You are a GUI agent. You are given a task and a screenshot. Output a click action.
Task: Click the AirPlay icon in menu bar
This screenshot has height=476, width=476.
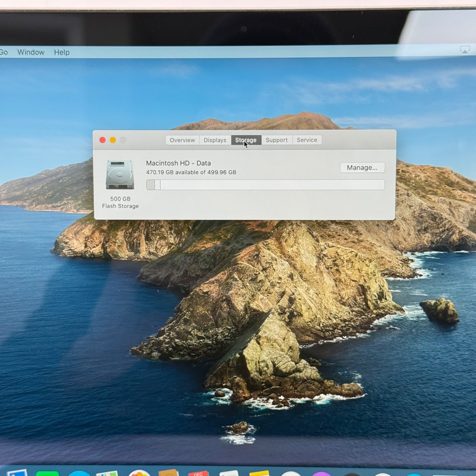click(x=465, y=50)
